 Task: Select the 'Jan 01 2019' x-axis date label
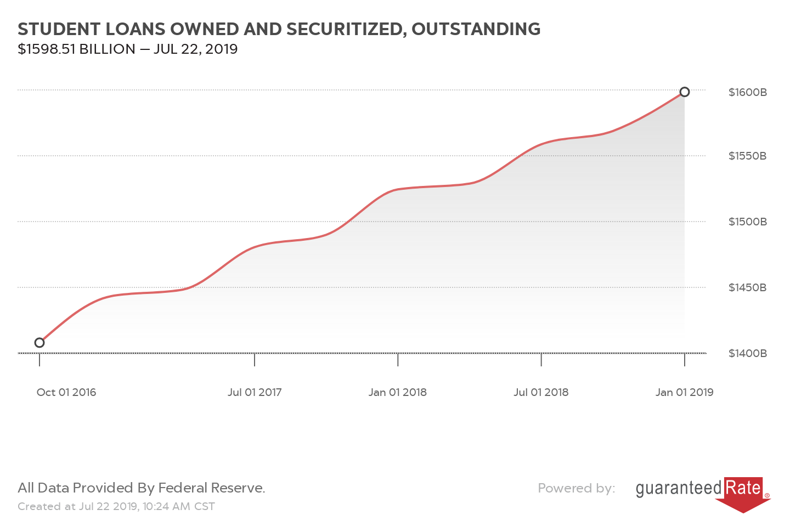684,392
